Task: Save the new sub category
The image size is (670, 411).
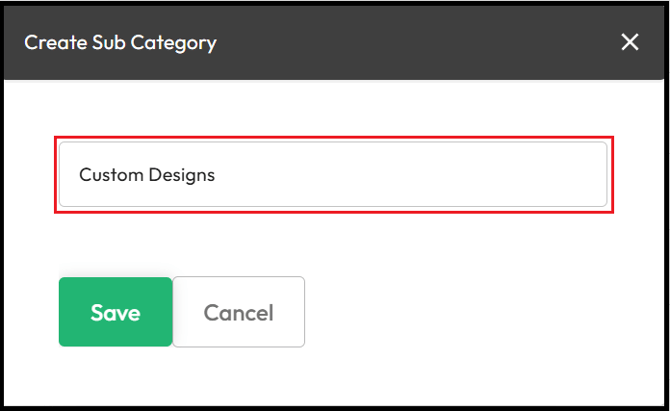Action: pos(116,312)
